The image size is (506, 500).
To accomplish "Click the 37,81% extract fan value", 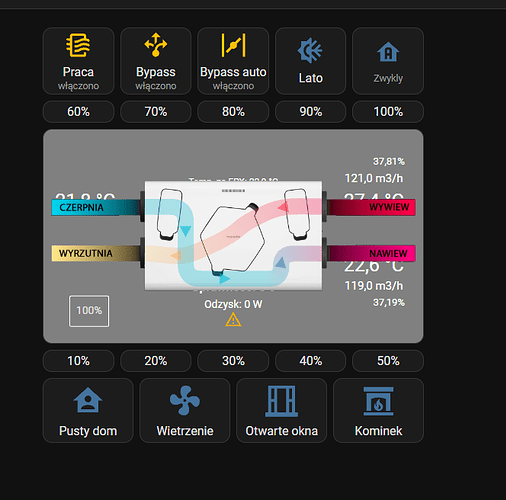I will click(x=389, y=162).
